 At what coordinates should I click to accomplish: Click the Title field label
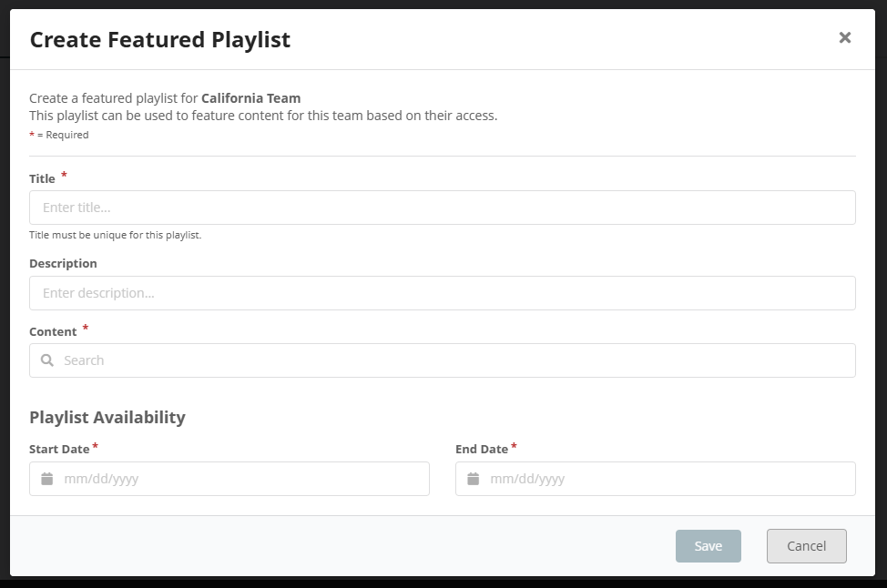[x=43, y=178]
